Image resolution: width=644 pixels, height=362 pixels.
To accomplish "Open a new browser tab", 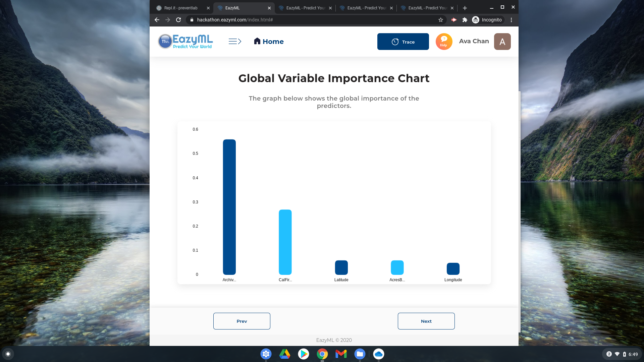I will coord(465,8).
